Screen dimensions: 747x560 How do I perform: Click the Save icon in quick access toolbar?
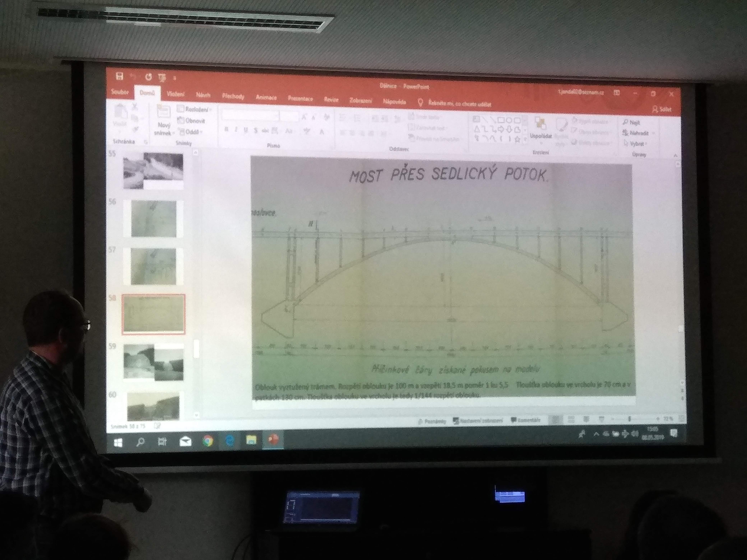120,76
